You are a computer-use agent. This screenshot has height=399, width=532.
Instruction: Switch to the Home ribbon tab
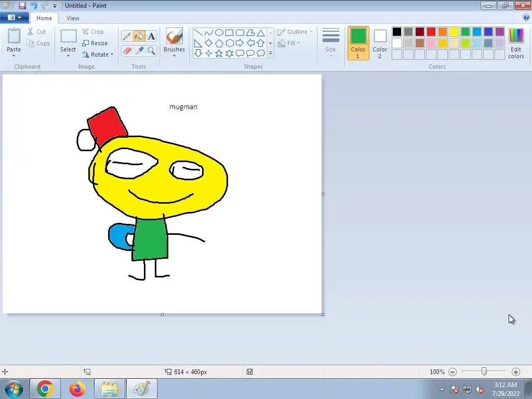[44, 18]
